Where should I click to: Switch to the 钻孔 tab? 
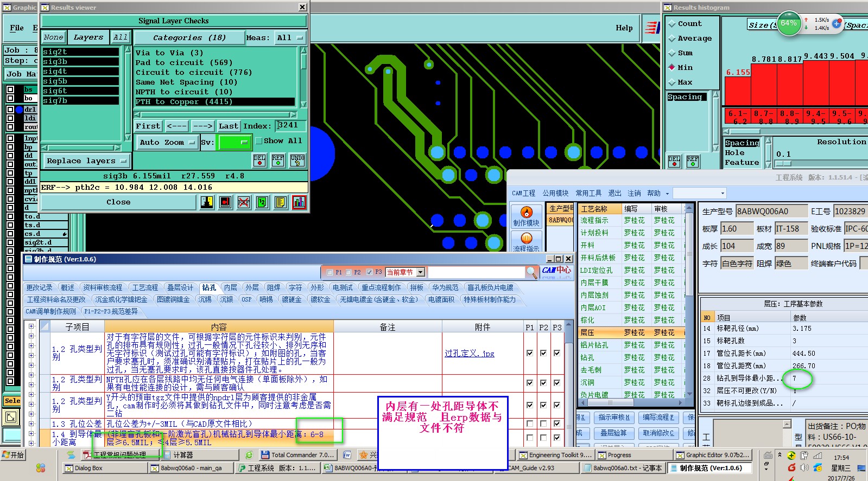[210, 287]
